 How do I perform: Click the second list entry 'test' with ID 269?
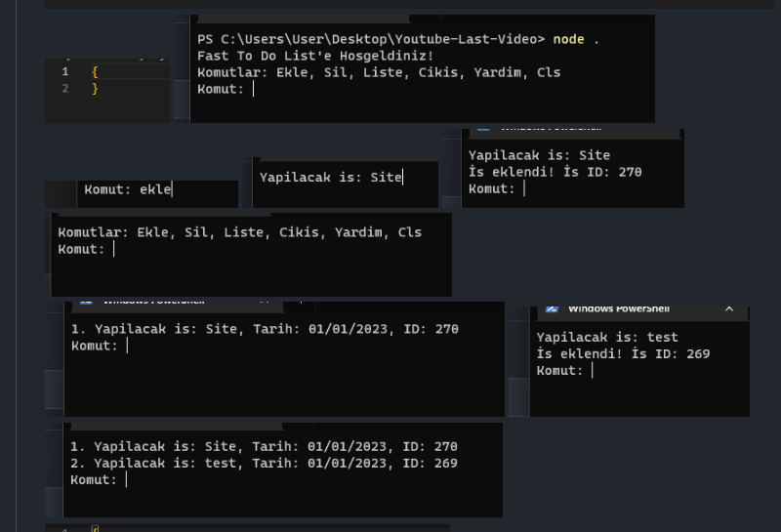tap(264, 464)
